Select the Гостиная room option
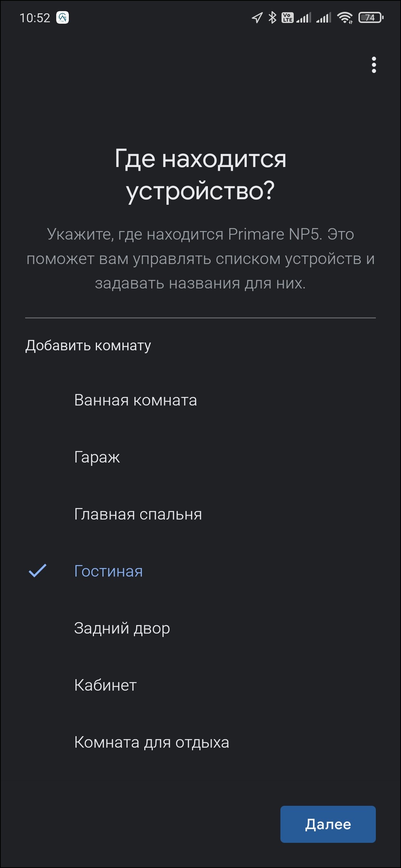Viewport: 401px width, 868px height. point(108,571)
